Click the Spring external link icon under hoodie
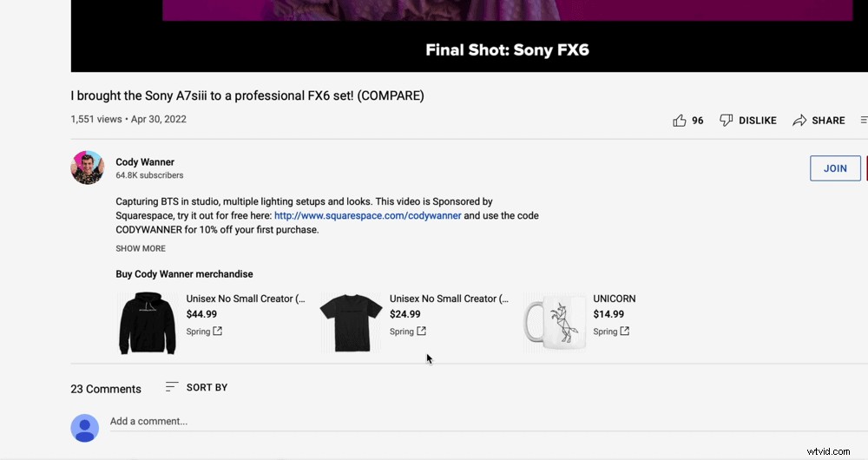The width and height of the screenshot is (868, 460). [218, 331]
